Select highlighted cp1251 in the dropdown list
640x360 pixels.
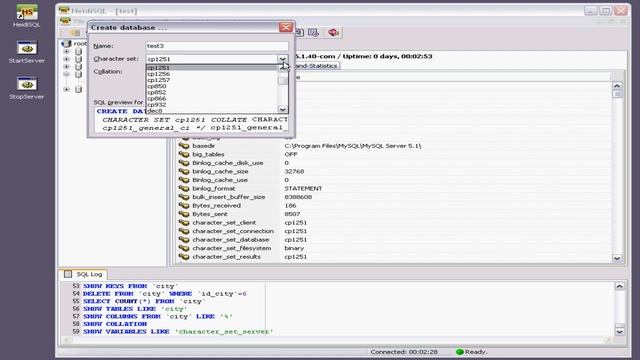pos(212,68)
